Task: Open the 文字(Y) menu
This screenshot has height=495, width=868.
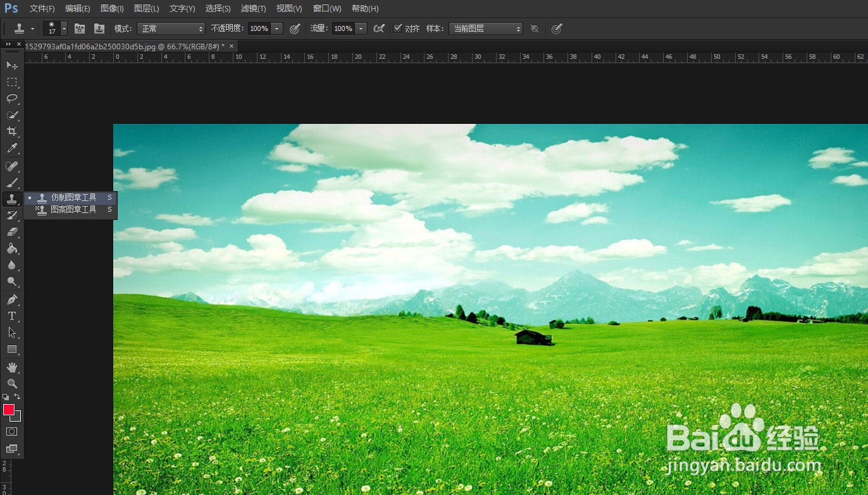Action: point(182,9)
